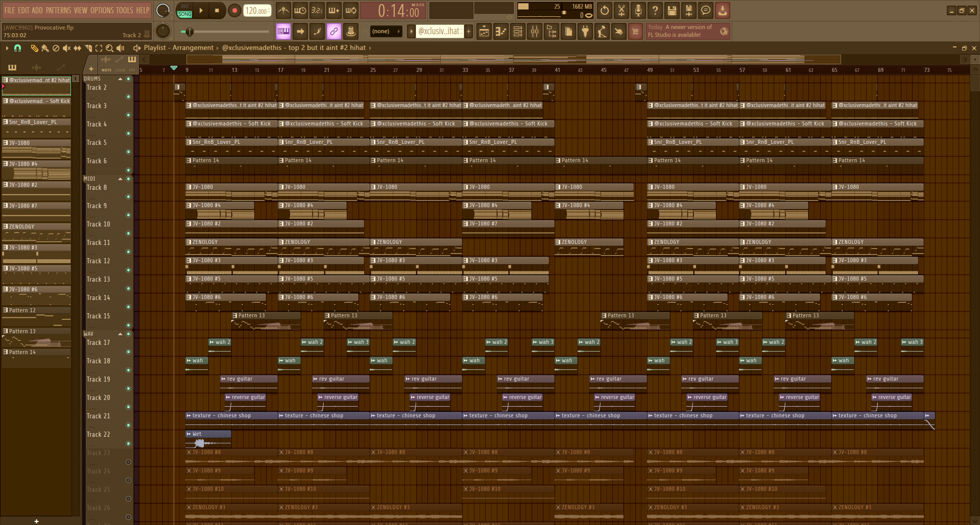980x525 pixels.
Task: Select the playlist Draw pencil tool
Action: coord(34,48)
